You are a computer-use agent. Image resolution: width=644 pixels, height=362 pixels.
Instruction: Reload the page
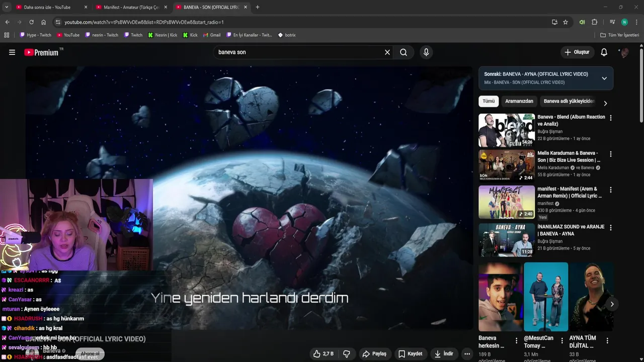(x=31, y=22)
